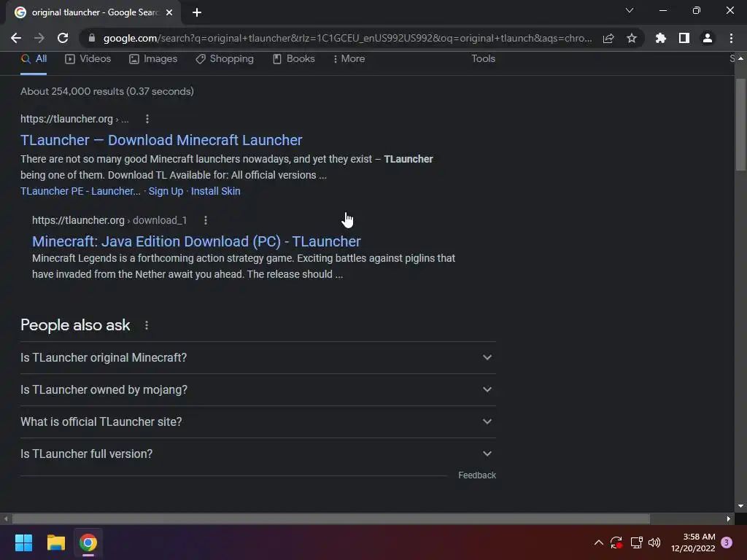Close the original tlauncher search tab

pos(169,12)
